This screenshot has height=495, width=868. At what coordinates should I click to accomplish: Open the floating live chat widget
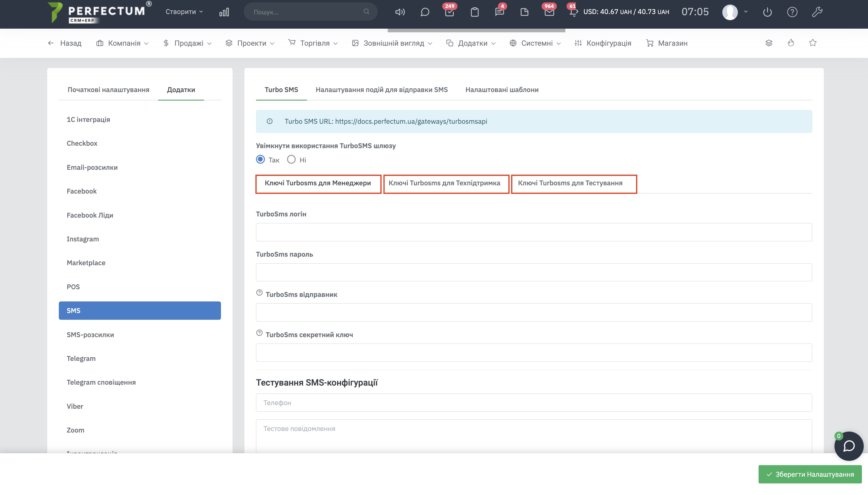coord(848,446)
